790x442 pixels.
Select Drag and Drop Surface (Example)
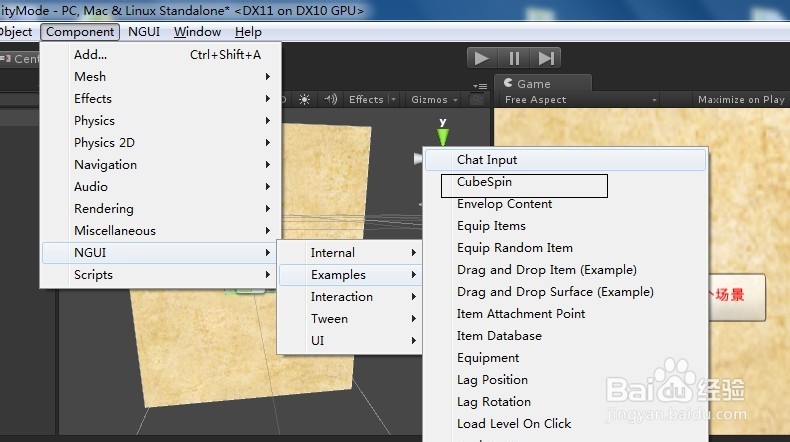point(565,292)
